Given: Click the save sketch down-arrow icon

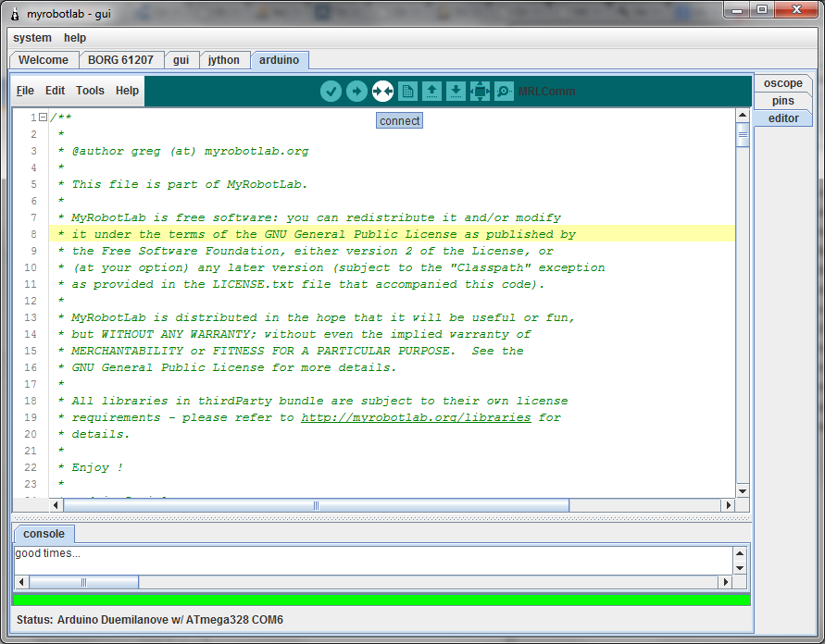Looking at the screenshot, I should click(x=456, y=92).
